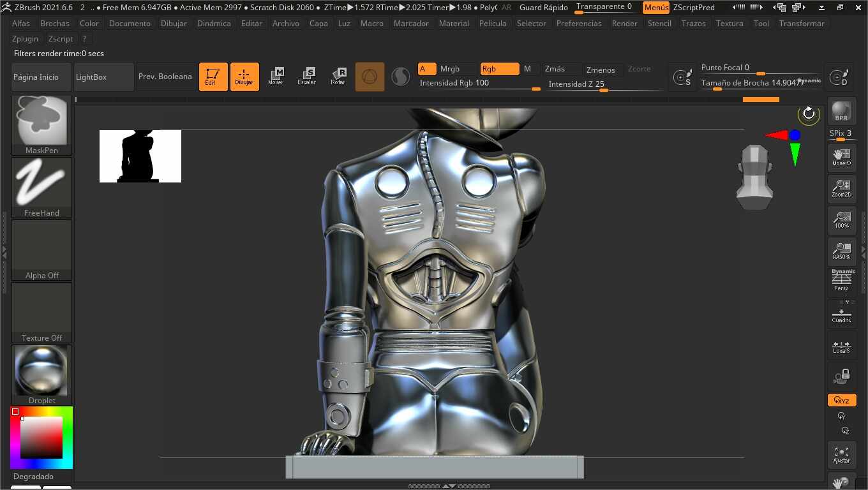Enable Zmenos sculpt mode
Screen dimensions: 868x490
pyautogui.click(x=603, y=70)
